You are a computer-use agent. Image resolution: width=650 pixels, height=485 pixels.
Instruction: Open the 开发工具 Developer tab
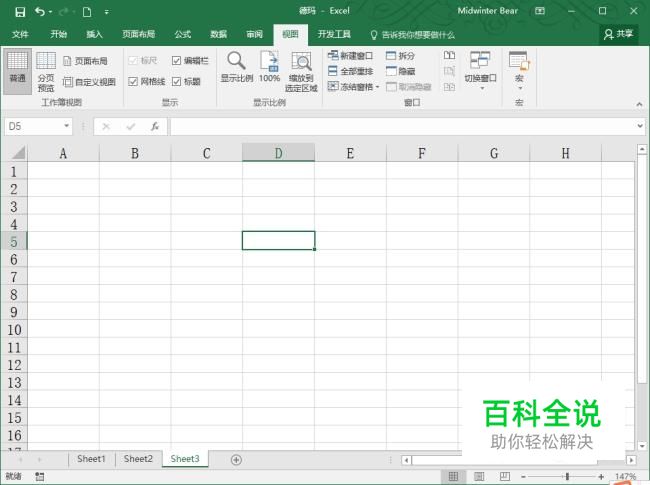(334, 34)
